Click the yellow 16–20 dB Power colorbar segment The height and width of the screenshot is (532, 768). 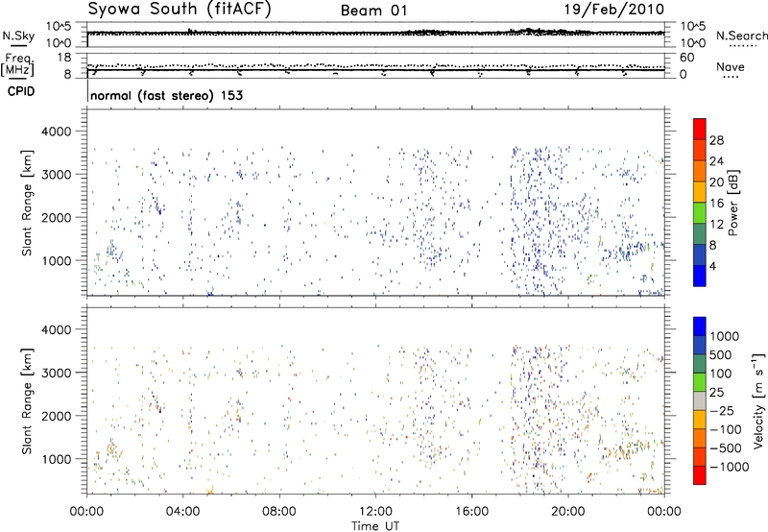[x=700, y=192]
